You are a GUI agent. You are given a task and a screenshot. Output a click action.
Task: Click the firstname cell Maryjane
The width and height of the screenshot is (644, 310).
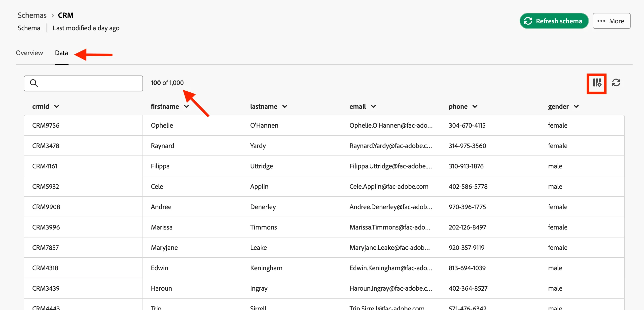click(x=164, y=248)
